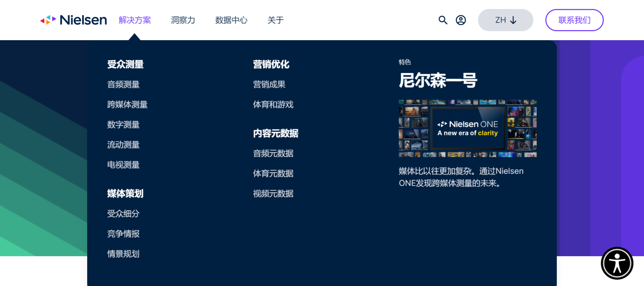Image resolution: width=644 pixels, height=286 pixels.
Task: Open the 数据中心 menu
Action: (231, 20)
